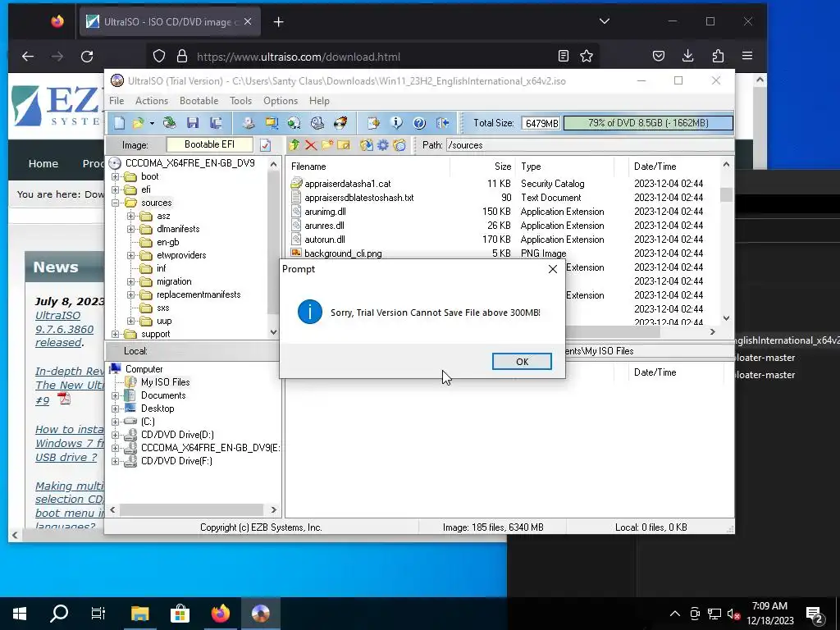
Task: Click the Bootable EFI image field
Action: click(209, 144)
